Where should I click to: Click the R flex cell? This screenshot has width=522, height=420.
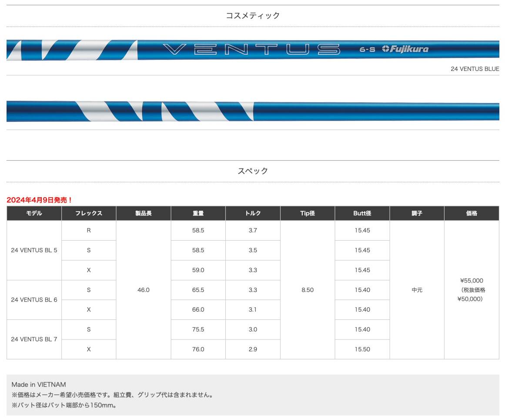pyautogui.click(x=89, y=231)
